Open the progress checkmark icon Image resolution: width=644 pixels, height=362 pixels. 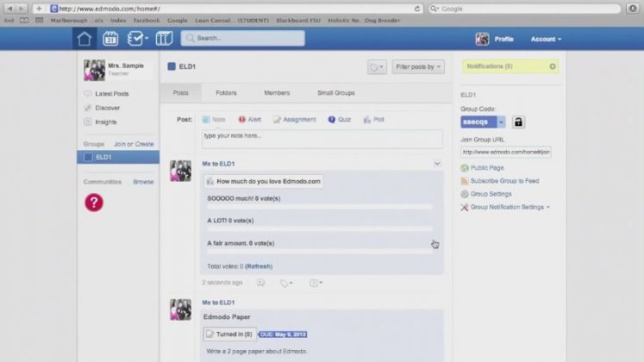click(x=134, y=39)
